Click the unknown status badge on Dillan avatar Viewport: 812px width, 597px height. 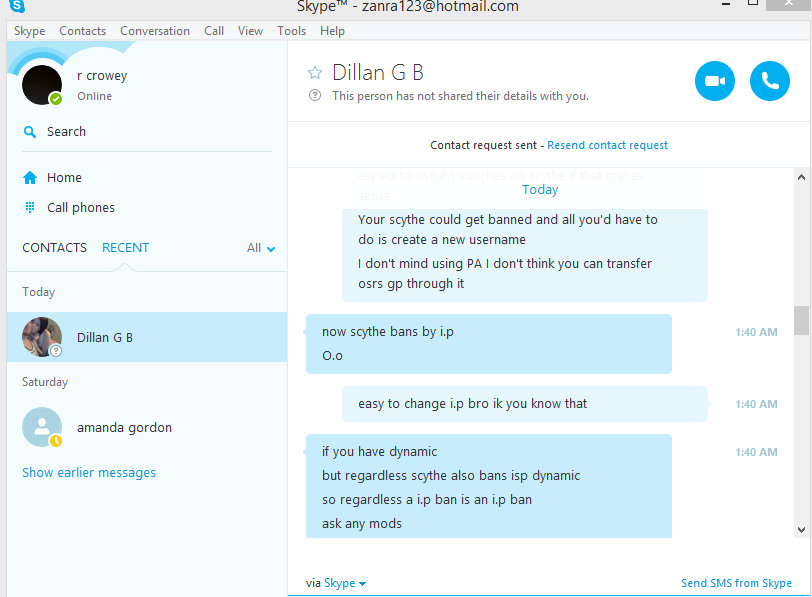[55, 351]
